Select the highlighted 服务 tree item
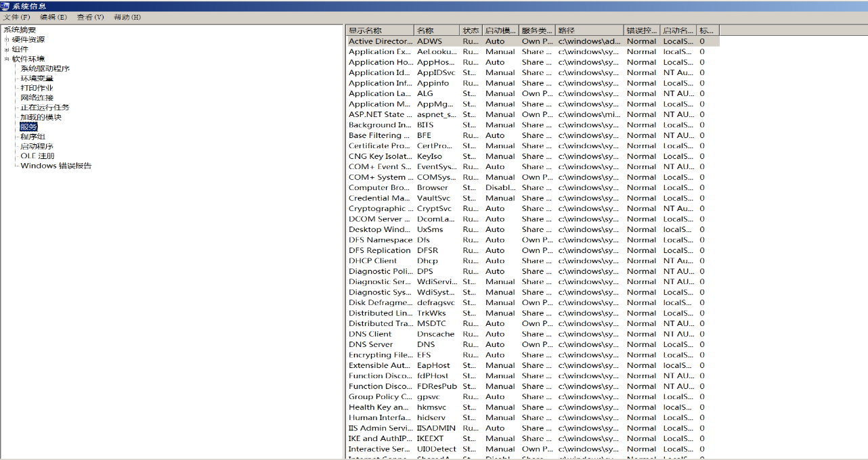This screenshot has width=868, height=460. (28, 127)
